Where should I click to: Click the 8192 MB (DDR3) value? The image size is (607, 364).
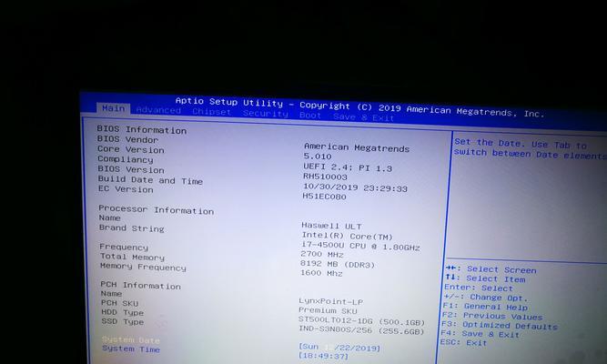pos(338,264)
